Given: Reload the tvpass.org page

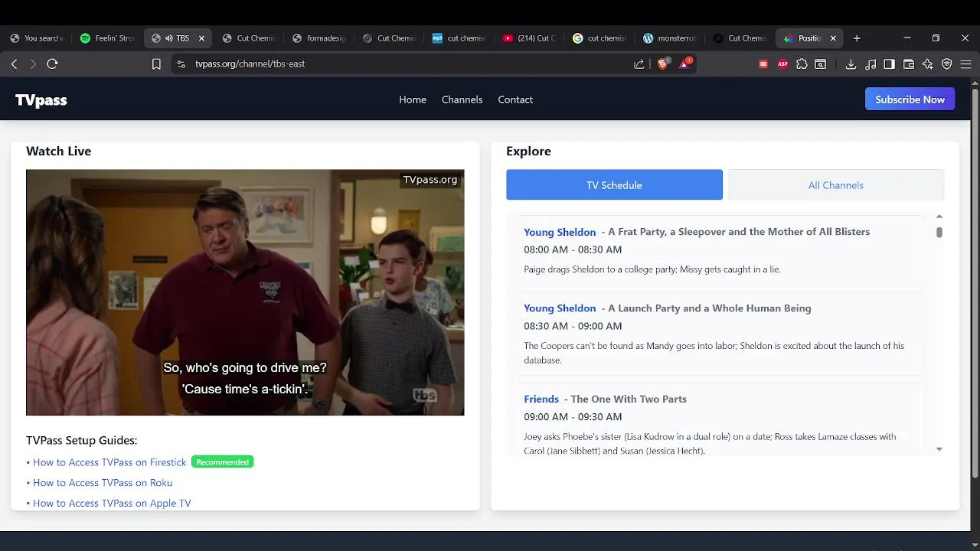Looking at the screenshot, I should [52, 64].
